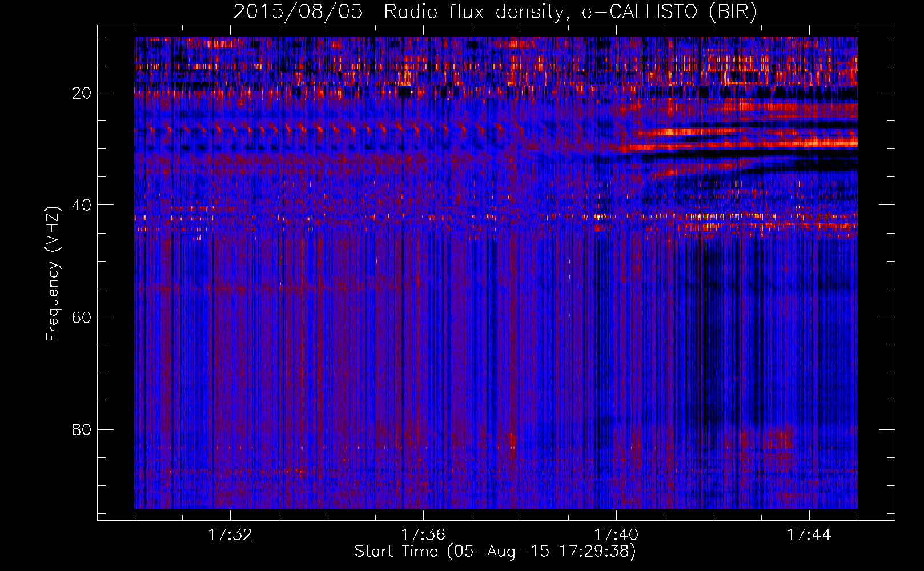Click the 40 MHz frequency tick label
Viewport: 924px width, 571px height.
(82, 205)
